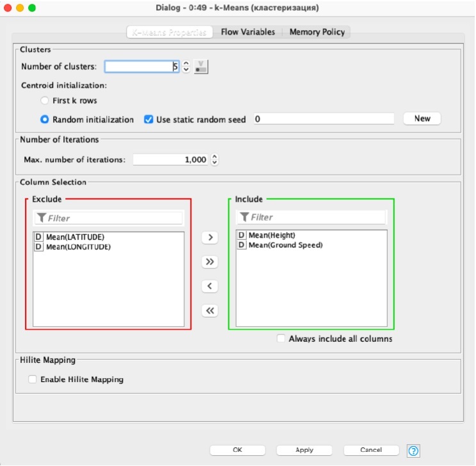Click the static random seed input field
The height and width of the screenshot is (466, 476).
pyautogui.click(x=324, y=119)
